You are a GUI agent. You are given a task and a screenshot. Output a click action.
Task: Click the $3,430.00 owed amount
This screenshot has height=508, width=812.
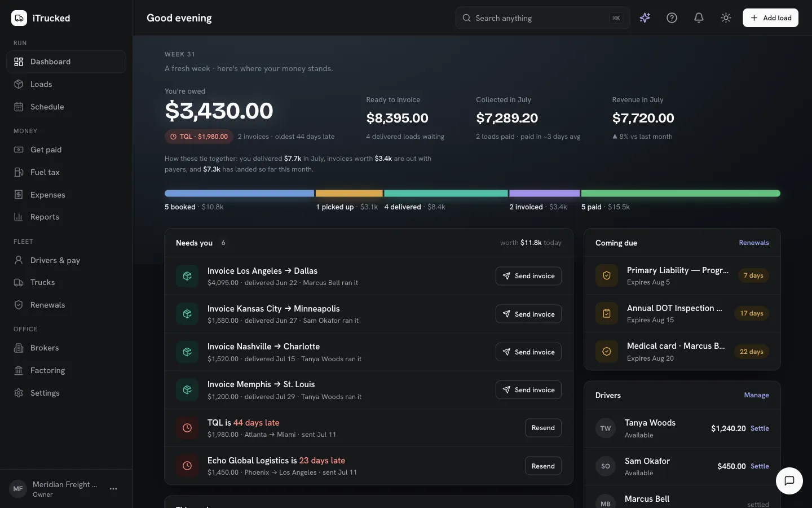[219, 111]
